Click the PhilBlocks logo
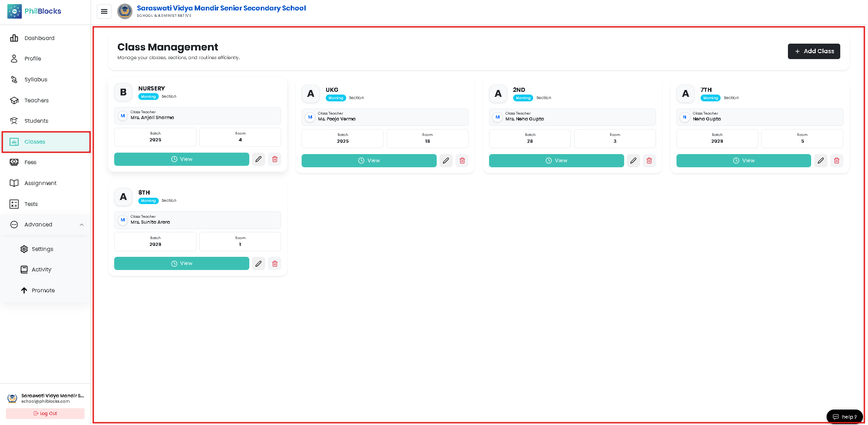Screen dimensions: 868x425 coord(34,11)
